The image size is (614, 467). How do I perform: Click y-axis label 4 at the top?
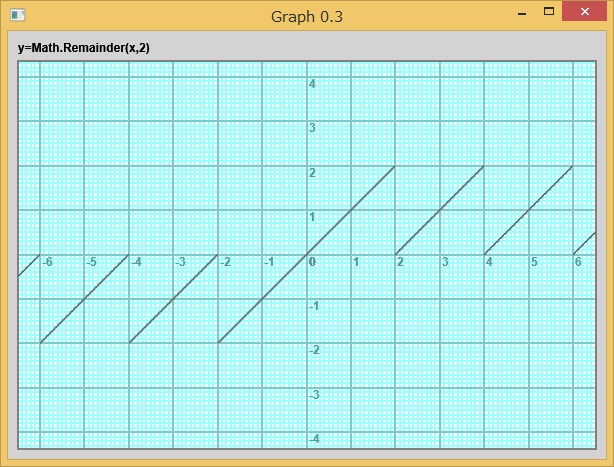312,84
